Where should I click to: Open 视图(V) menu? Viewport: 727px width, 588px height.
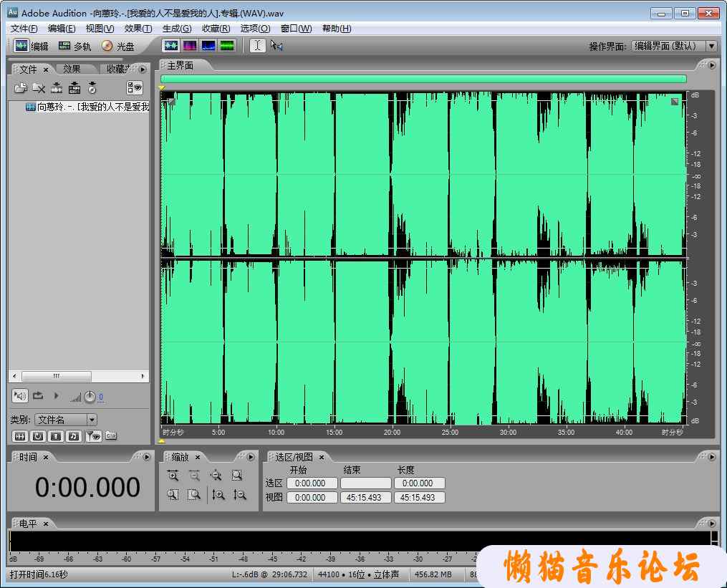pyautogui.click(x=100, y=28)
